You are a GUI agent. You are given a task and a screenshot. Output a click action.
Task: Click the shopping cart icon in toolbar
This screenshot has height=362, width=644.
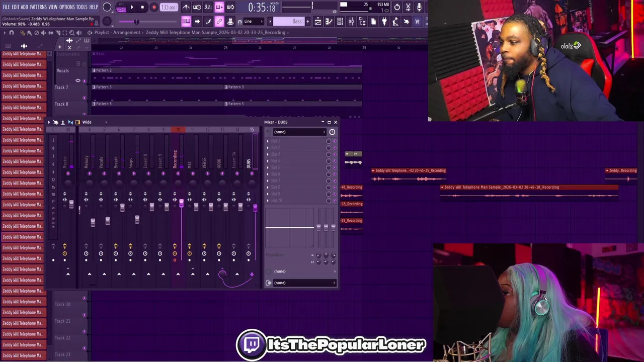pyautogui.click(x=418, y=21)
